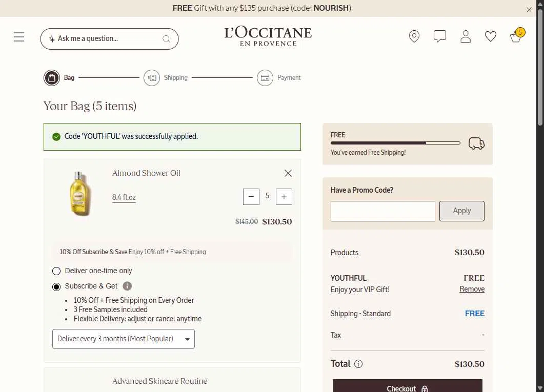Viewport: 544px width, 392px height.
Task: Click the Bag step icon
Action: pos(52,78)
